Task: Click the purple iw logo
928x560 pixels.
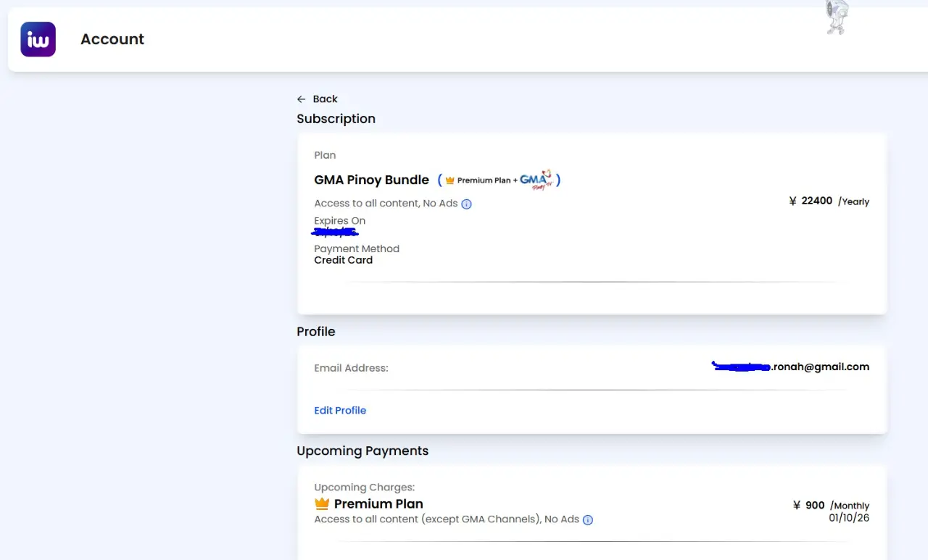Action: [x=38, y=39]
